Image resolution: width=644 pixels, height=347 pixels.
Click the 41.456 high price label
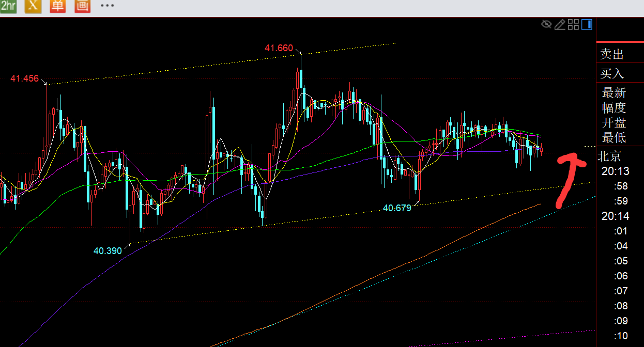(24, 78)
